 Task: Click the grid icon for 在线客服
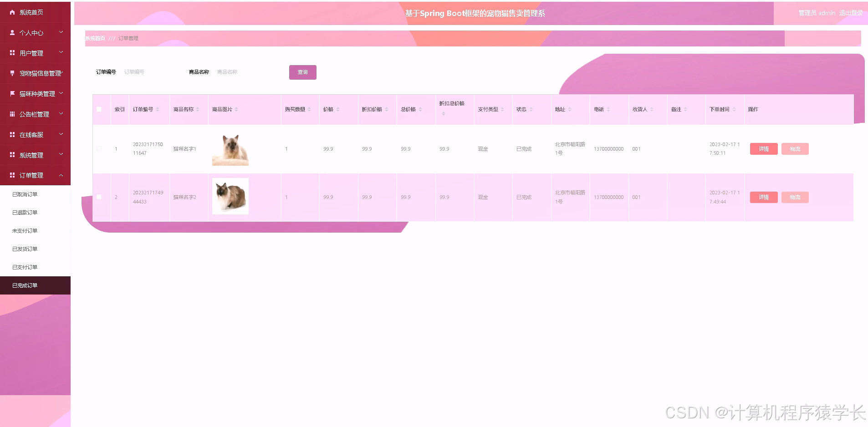(12, 134)
